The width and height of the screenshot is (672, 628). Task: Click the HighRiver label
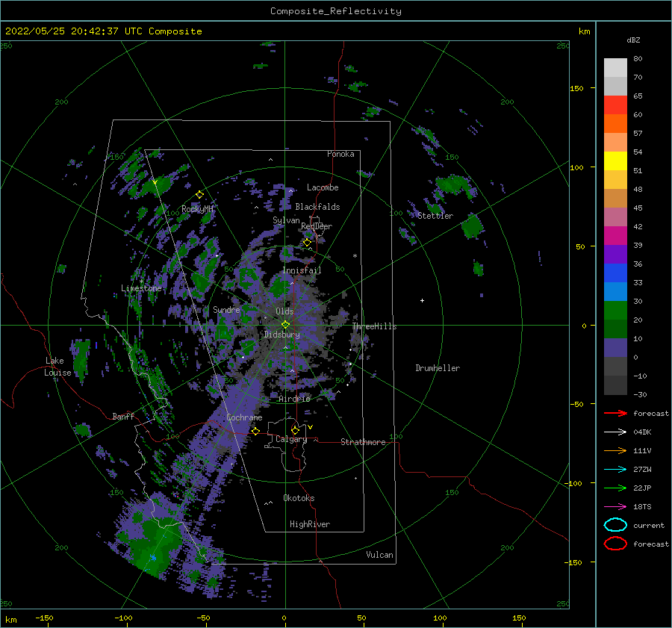click(310, 524)
